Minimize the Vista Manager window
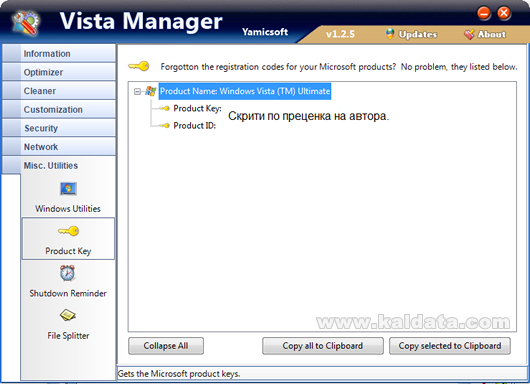The width and height of the screenshot is (530, 384). [484, 14]
